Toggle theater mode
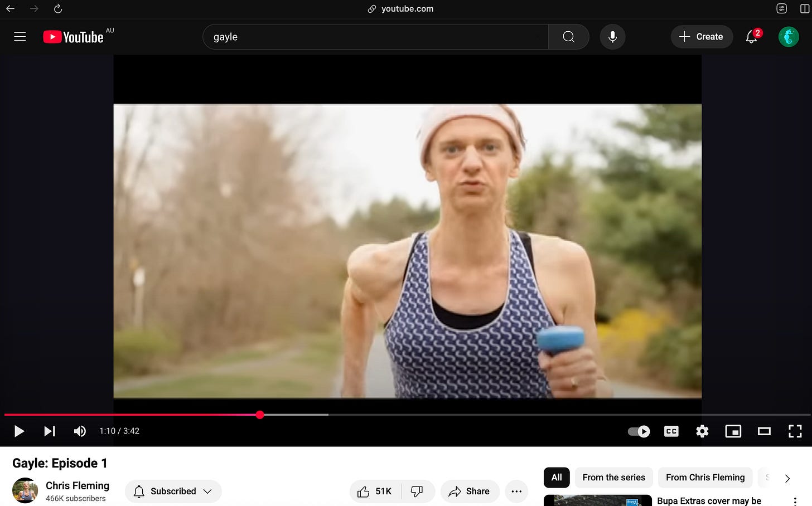This screenshot has height=506, width=812. (x=764, y=431)
